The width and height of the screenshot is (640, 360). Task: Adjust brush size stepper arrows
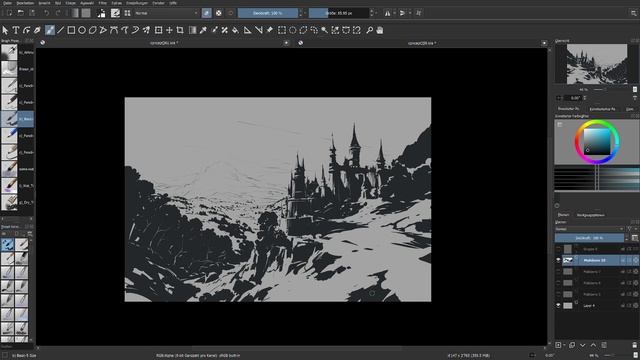371,13
